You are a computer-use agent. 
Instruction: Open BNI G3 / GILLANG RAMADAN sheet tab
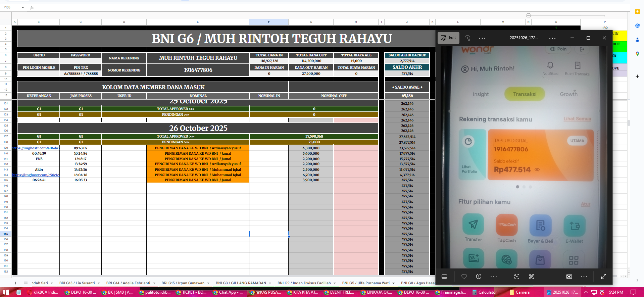pyautogui.click(x=241, y=283)
